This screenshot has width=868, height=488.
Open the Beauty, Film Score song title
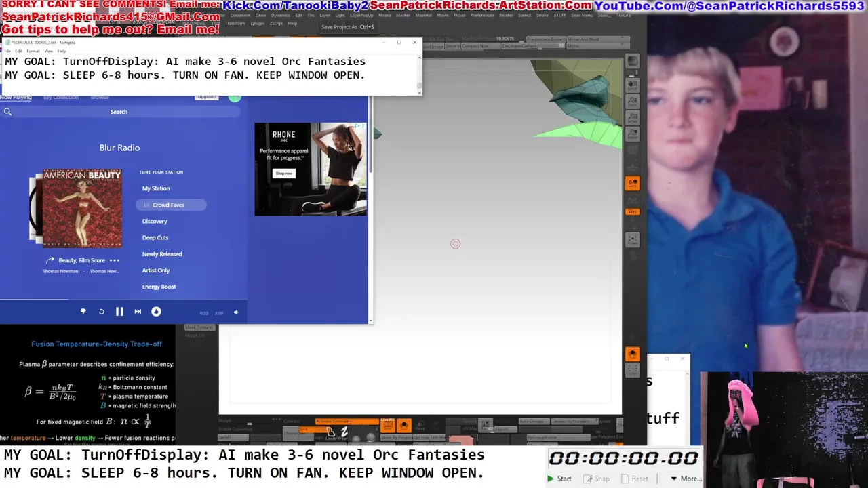click(x=82, y=260)
